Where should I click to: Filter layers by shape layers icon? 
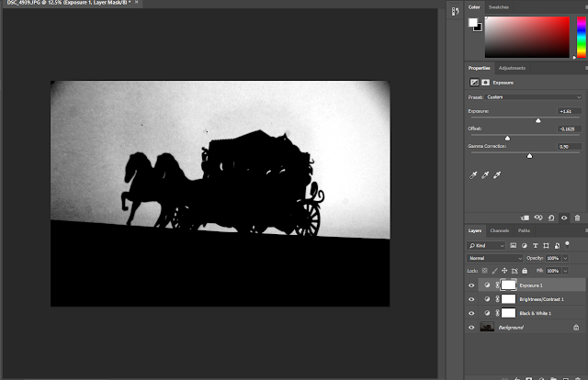[546, 245]
